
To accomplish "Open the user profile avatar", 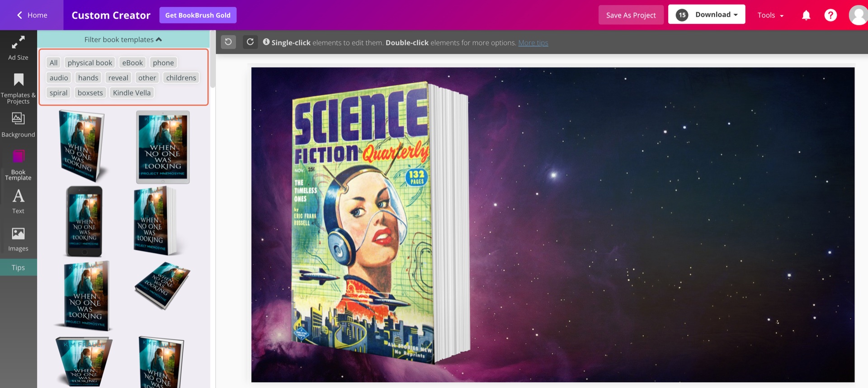I will (859, 15).
